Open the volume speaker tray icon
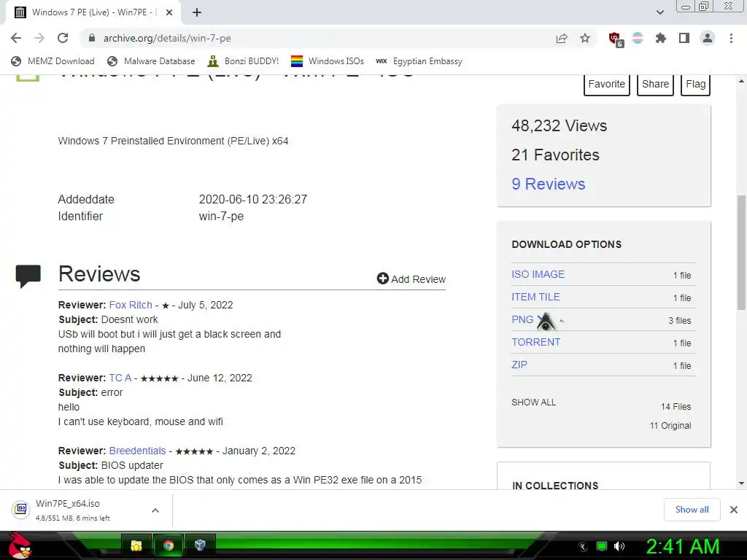 click(619, 546)
